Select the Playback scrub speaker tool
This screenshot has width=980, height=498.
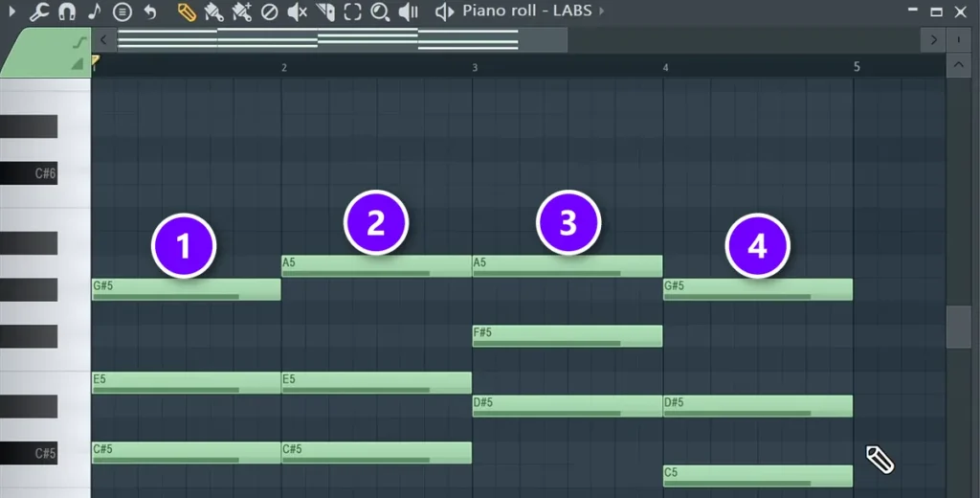click(x=408, y=11)
